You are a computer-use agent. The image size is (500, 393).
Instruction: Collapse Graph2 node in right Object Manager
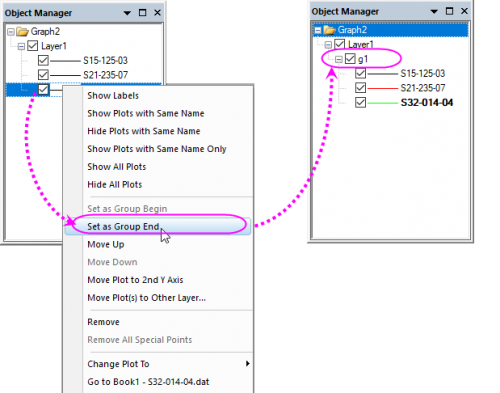coord(318,30)
